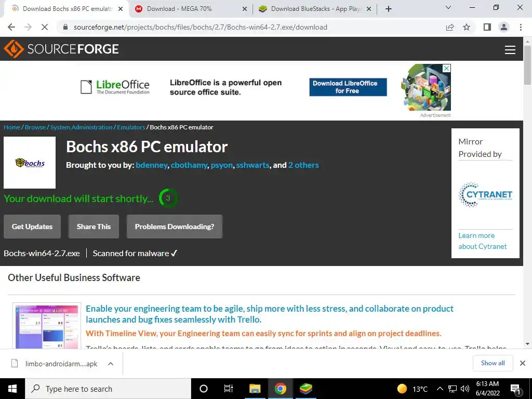Click the '2 others' contributors link
Viewport: 532px width, 399px height.
coord(303,165)
